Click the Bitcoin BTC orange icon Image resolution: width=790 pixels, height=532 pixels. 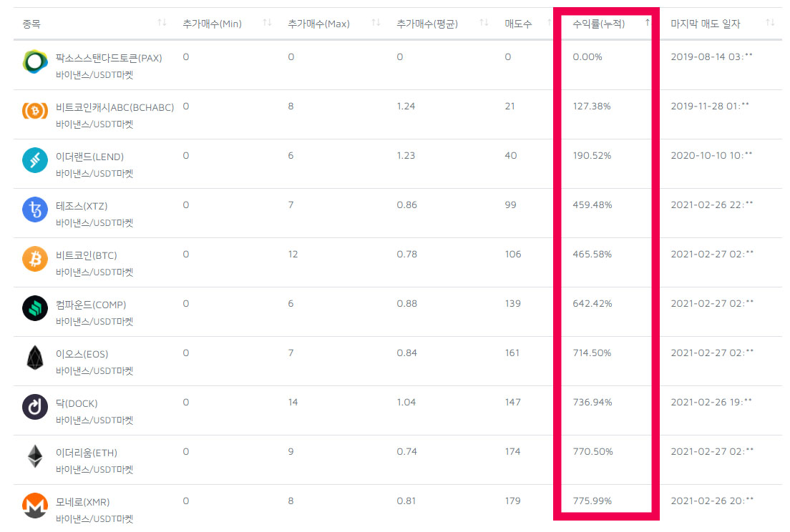tap(35, 260)
